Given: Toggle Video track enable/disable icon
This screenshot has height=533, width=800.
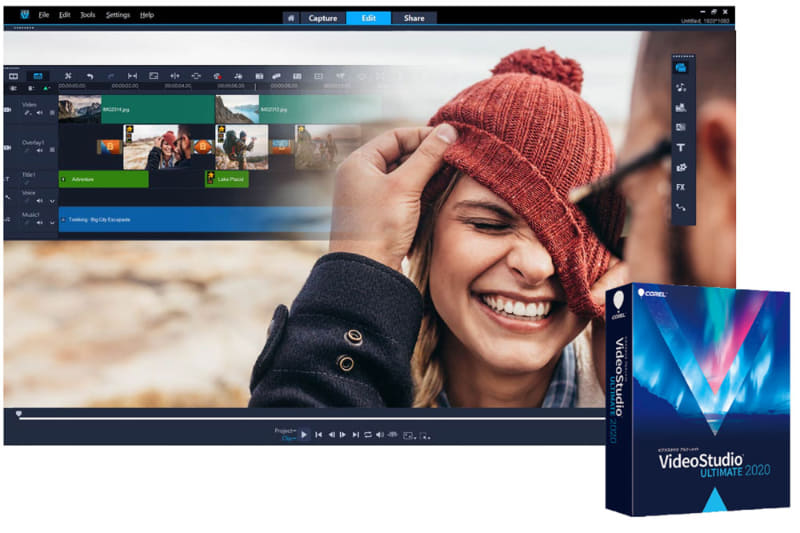Looking at the screenshot, I should click(8, 110).
